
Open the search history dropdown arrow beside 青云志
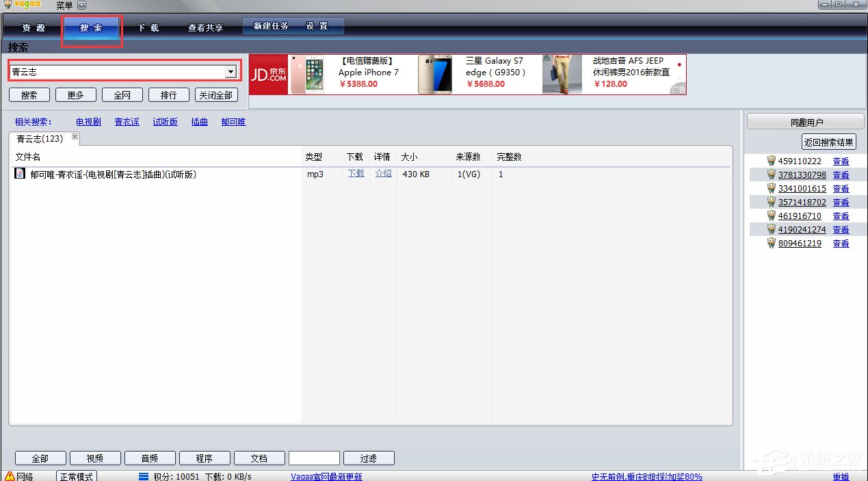[x=231, y=70]
